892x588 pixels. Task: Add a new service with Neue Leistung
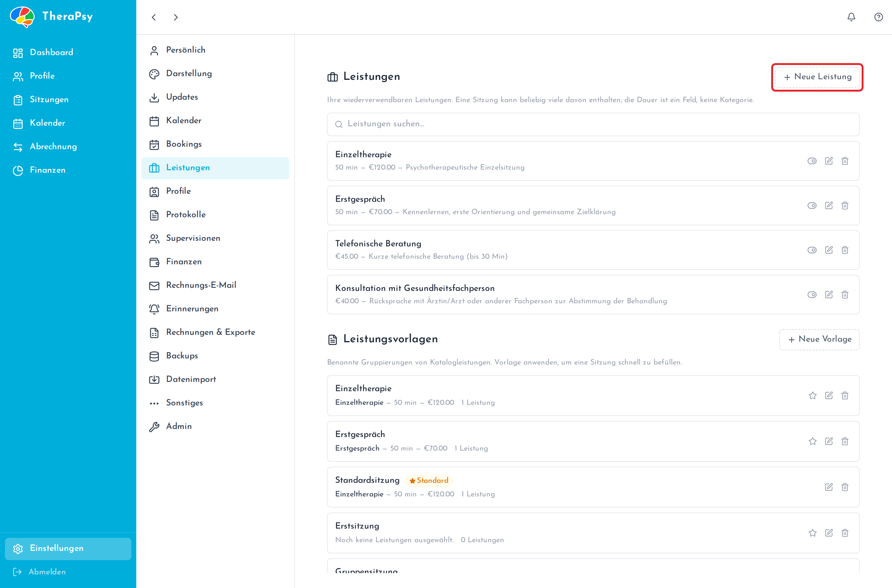tap(817, 77)
